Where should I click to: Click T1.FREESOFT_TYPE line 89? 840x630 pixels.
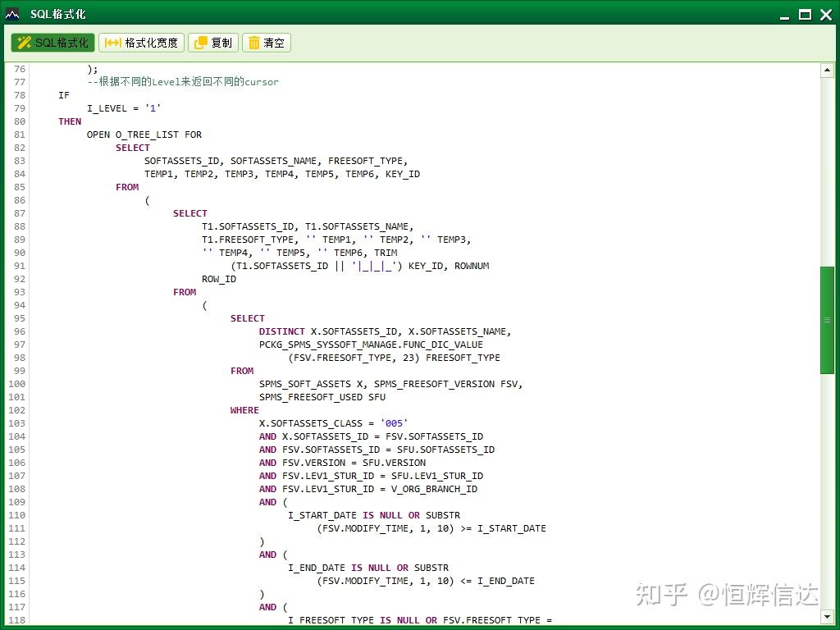pyautogui.click(x=336, y=240)
